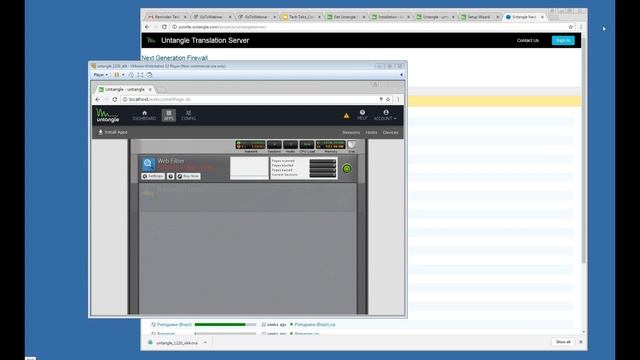
Task: Go back in the outer Chrome window
Action: point(147,27)
